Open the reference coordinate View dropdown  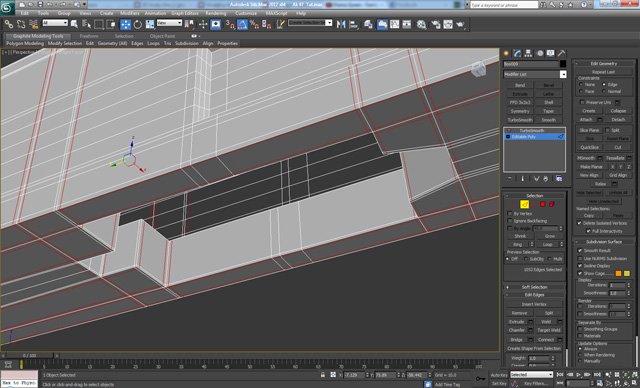[x=169, y=23]
